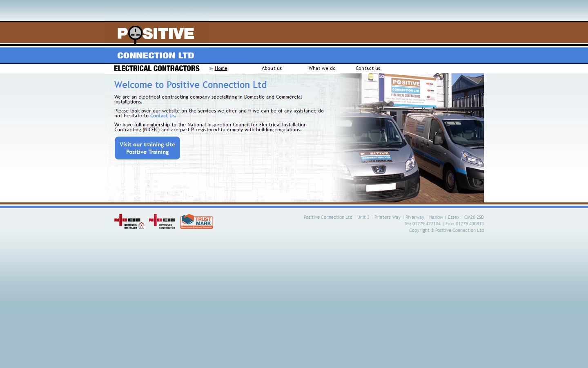Screen dimensions: 588x368
Task: Click the NICEIC Approved Contractor logo
Action: [162, 222]
